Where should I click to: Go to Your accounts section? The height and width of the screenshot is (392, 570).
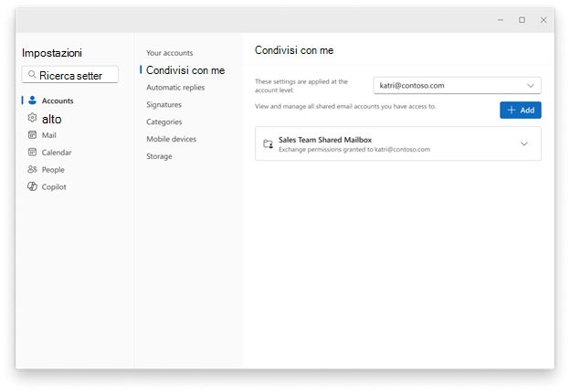point(169,53)
